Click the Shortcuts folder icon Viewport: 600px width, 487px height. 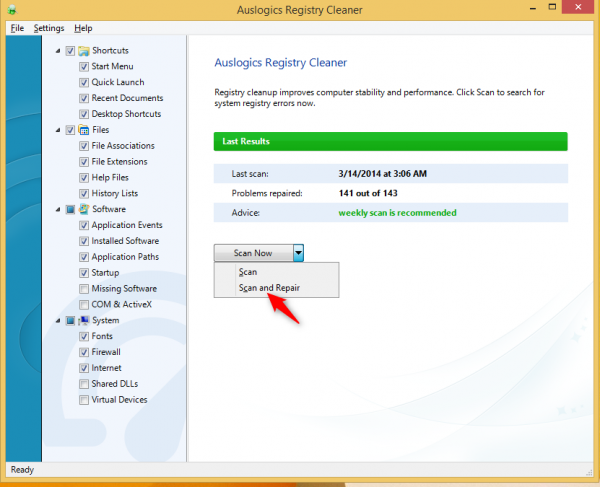[84, 51]
